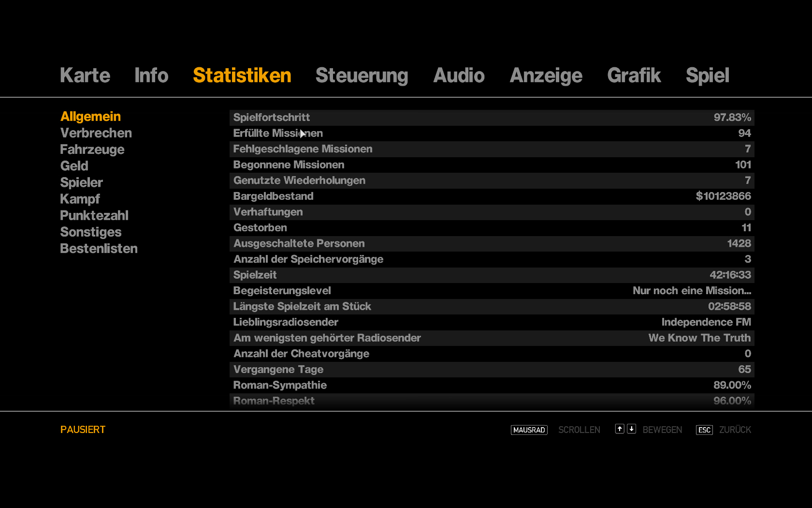This screenshot has height=508, width=812.
Task: Click the 42:16:33 playtime value
Action: [730, 275]
